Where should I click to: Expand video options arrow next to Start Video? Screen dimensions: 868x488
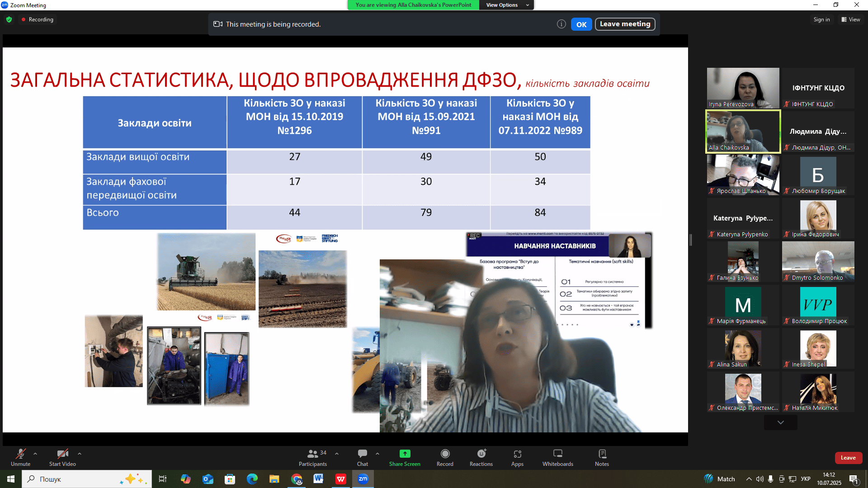[80, 454]
